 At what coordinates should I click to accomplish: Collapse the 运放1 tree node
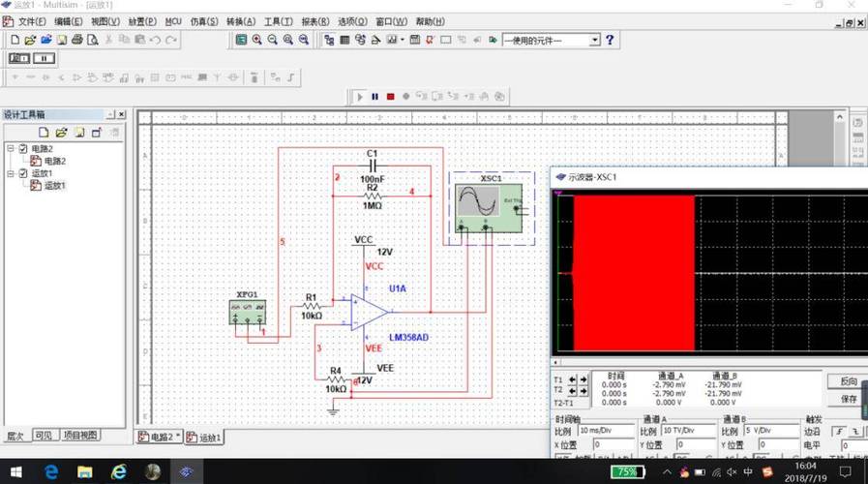coord(11,173)
